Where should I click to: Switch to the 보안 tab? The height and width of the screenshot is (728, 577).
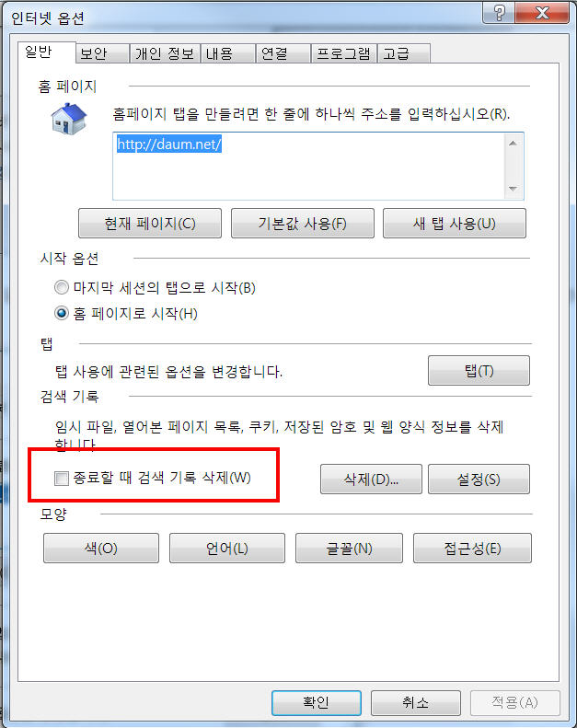coord(102,54)
